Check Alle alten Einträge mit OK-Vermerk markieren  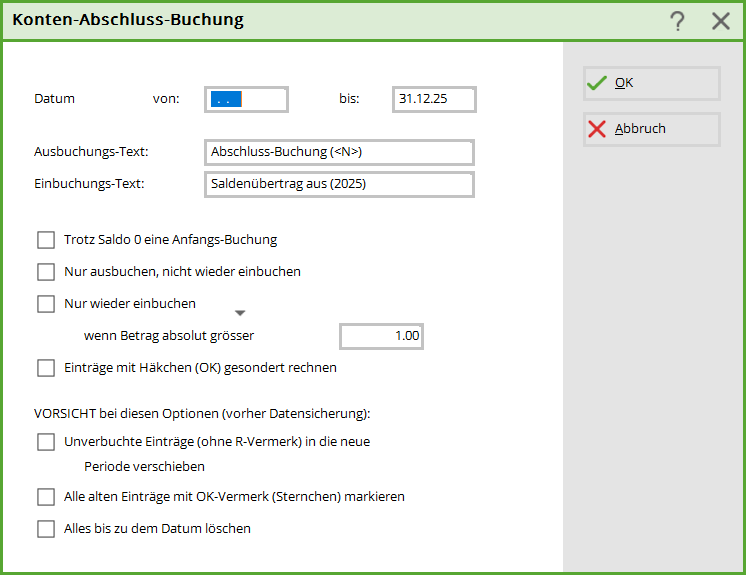tap(46, 497)
